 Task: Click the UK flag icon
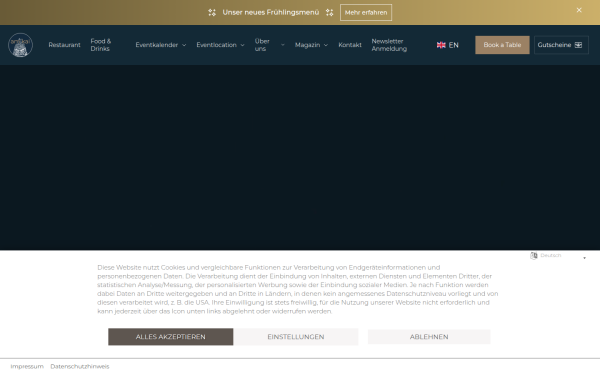(x=441, y=45)
